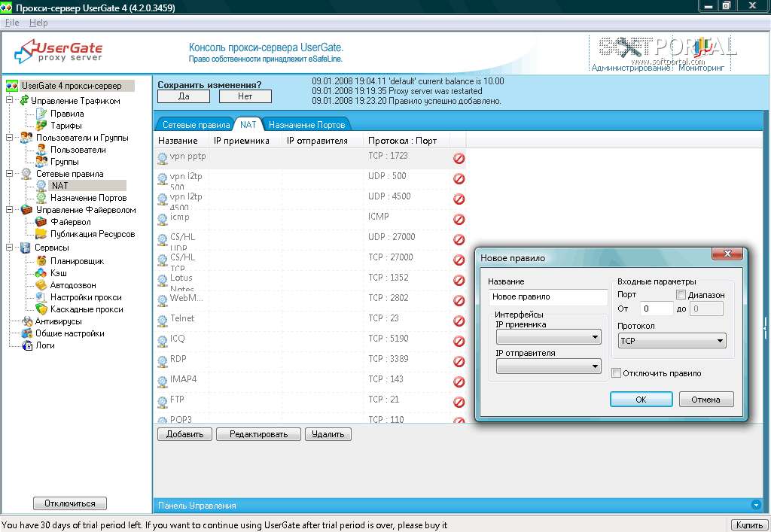
Task: Collapse the Сервисы tree node
Action: pos(9,247)
